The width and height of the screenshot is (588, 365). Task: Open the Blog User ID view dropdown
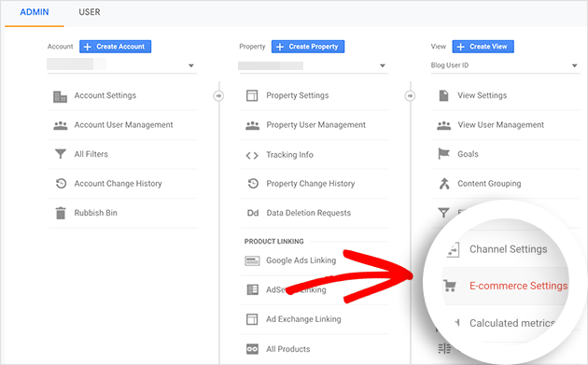pos(505,65)
